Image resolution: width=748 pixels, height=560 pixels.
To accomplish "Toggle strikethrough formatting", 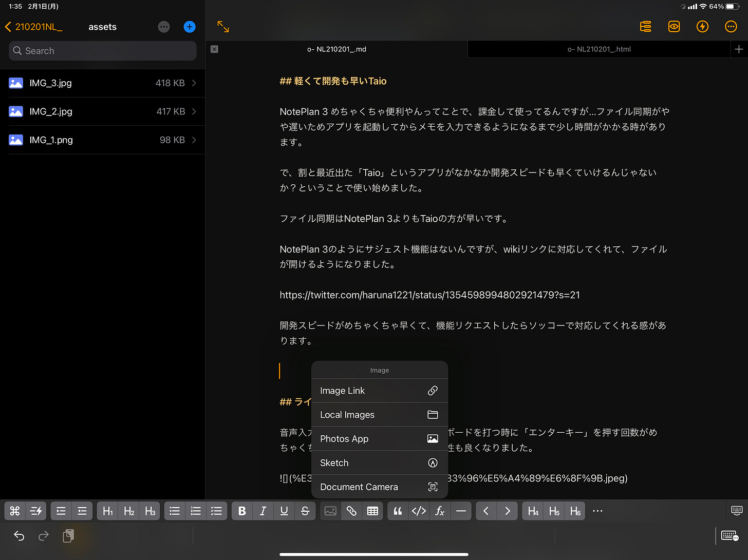I will [x=305, y=511].
